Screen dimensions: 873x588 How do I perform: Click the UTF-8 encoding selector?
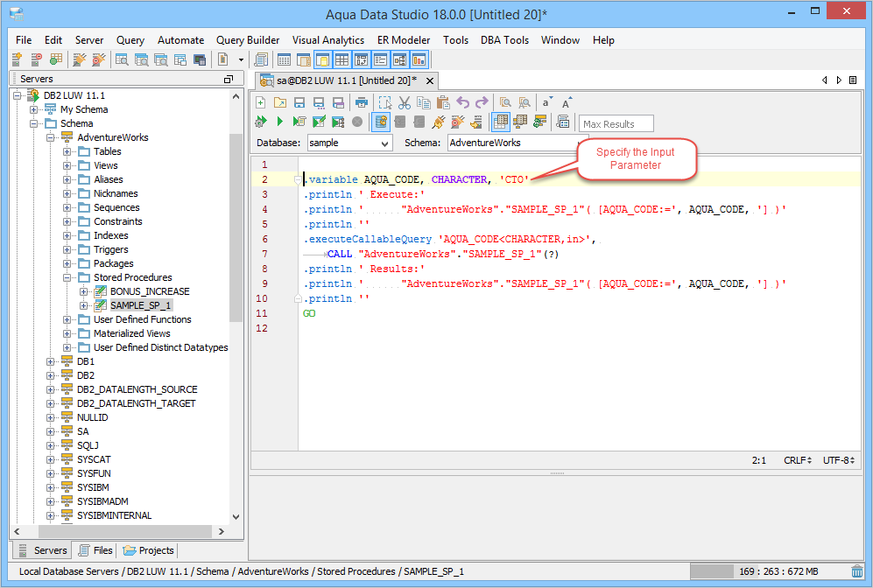coord(838,460)
